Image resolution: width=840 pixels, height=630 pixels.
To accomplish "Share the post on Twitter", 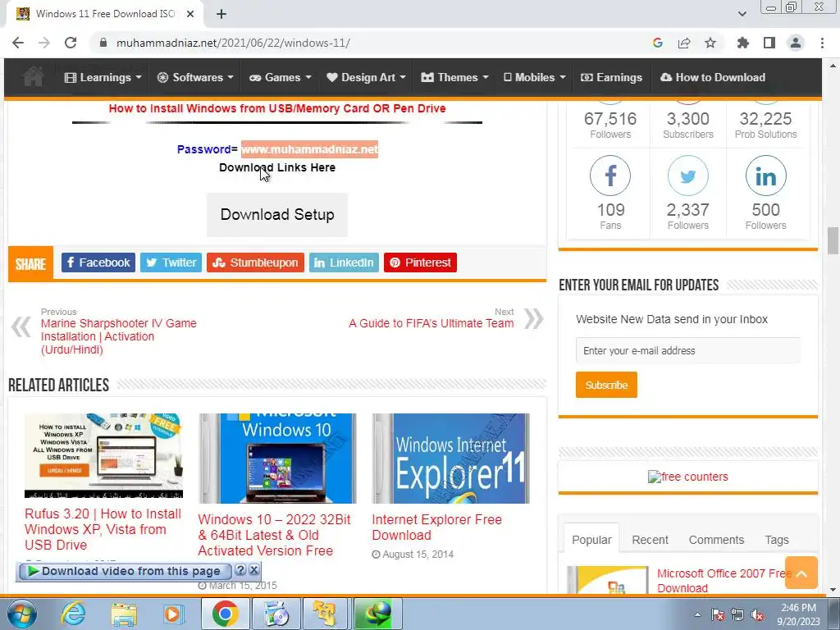I will pos(171,262).
